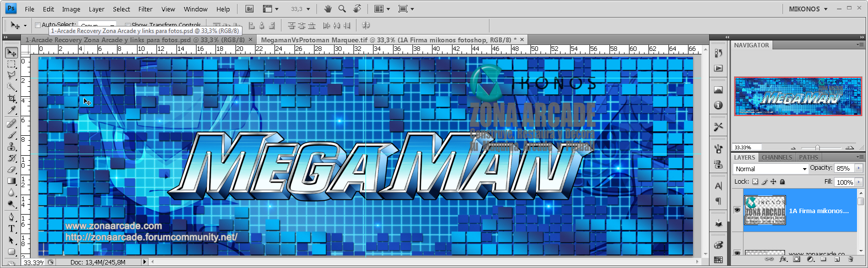Select the Healing Brush tool
The image size is (868, 268).
coord(11,123)
